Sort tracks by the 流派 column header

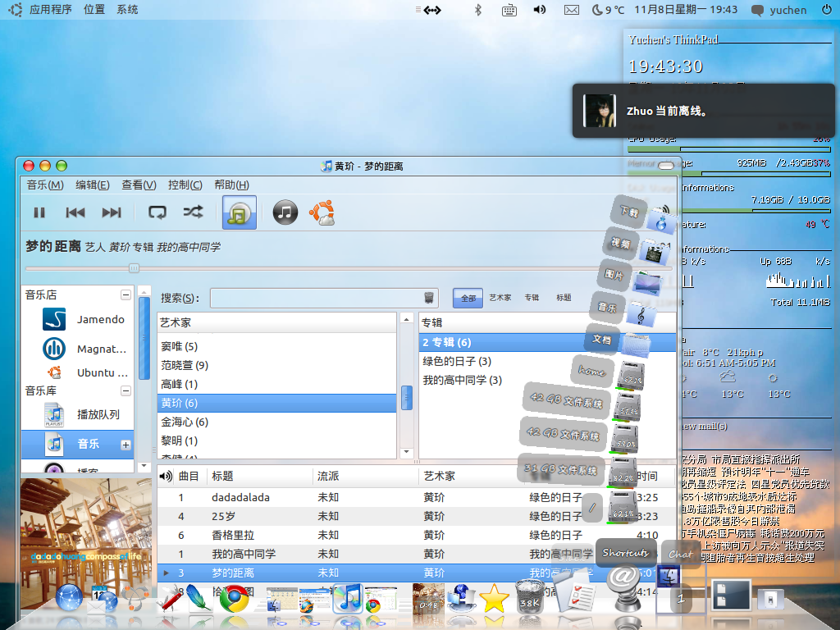(x=365, y=477)
